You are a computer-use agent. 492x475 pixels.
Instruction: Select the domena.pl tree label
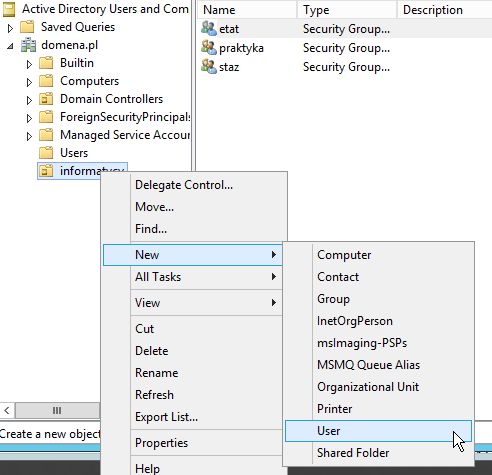pyautogui.click(x=70, y=45)
